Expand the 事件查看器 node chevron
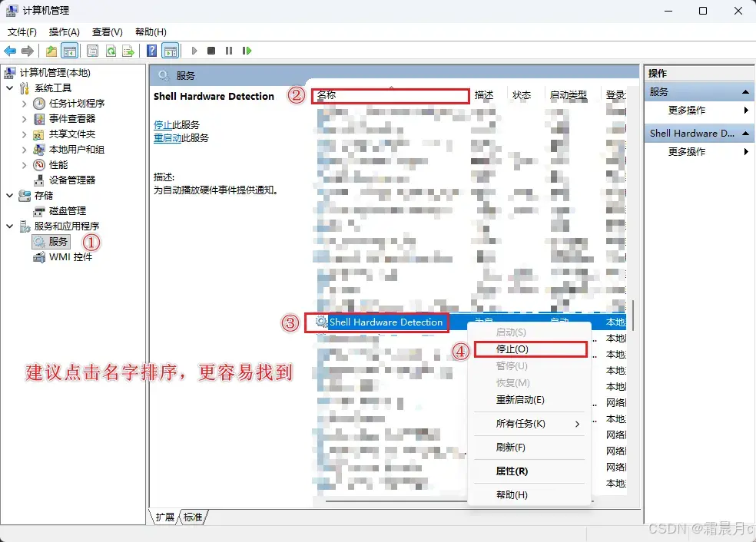Screen dimensions: 756x542 click(24, 118)
